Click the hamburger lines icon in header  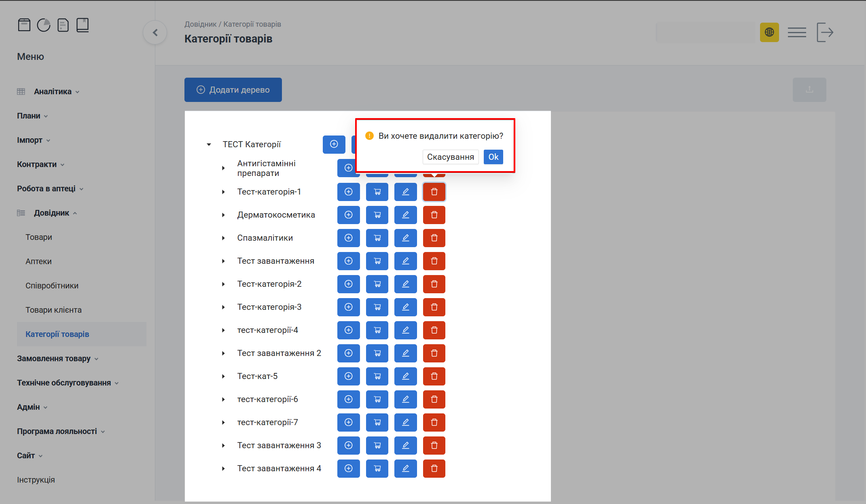tap(797, 32)
